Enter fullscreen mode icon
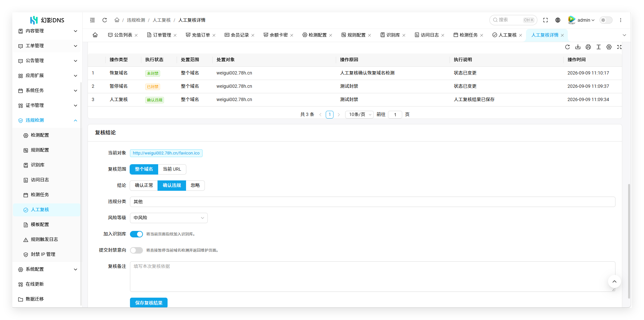644x320 pixels. click(545, 20)
